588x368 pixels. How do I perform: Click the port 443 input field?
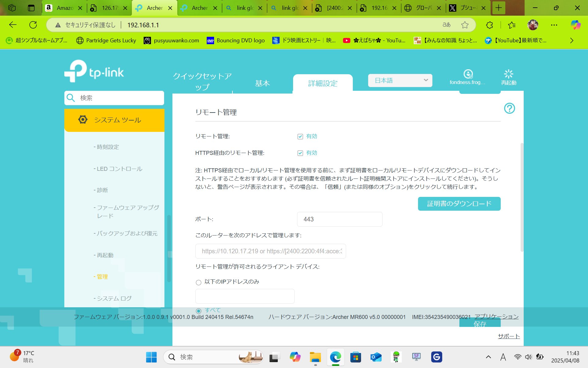pos(339,219)
